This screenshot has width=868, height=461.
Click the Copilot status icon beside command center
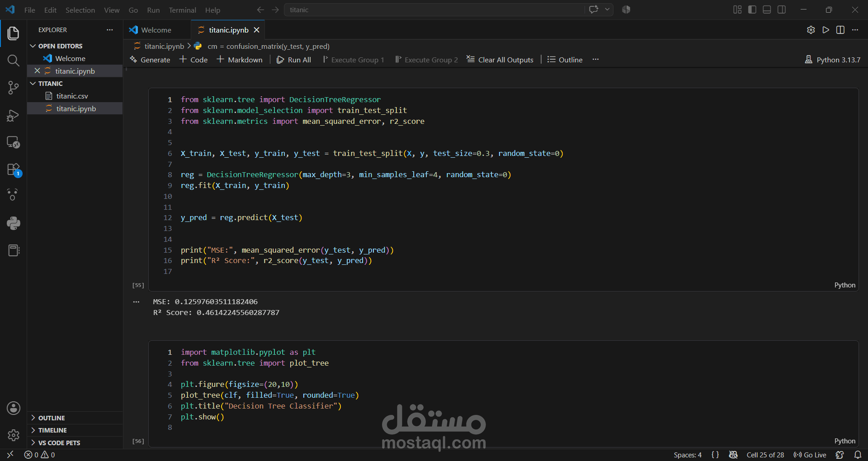(626, 9)
